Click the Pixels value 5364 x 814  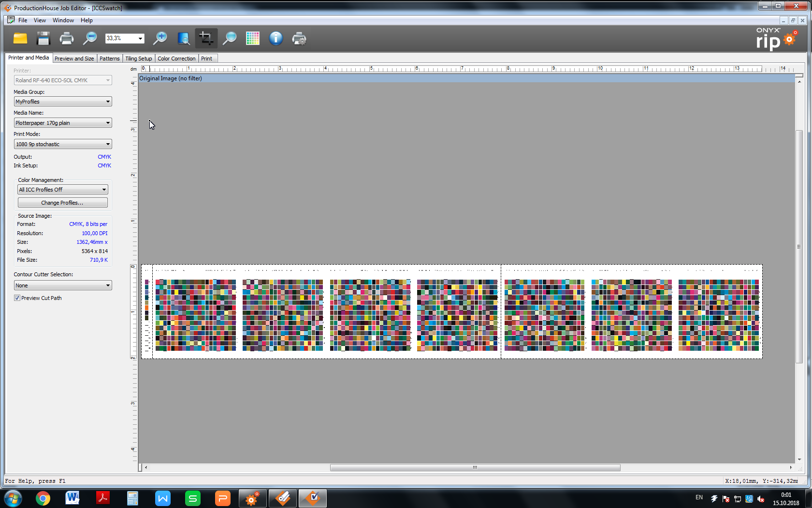95,251
